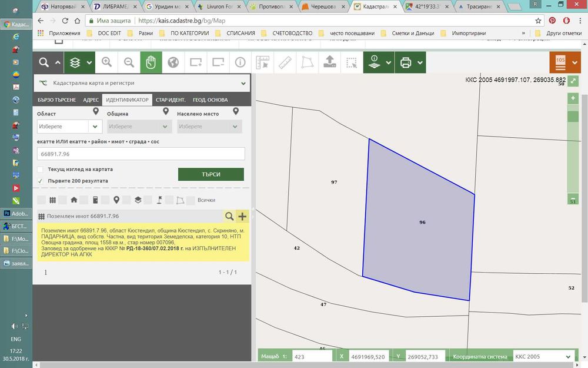Toggle the 'Всички' filter checkbox

click(192, 200)
